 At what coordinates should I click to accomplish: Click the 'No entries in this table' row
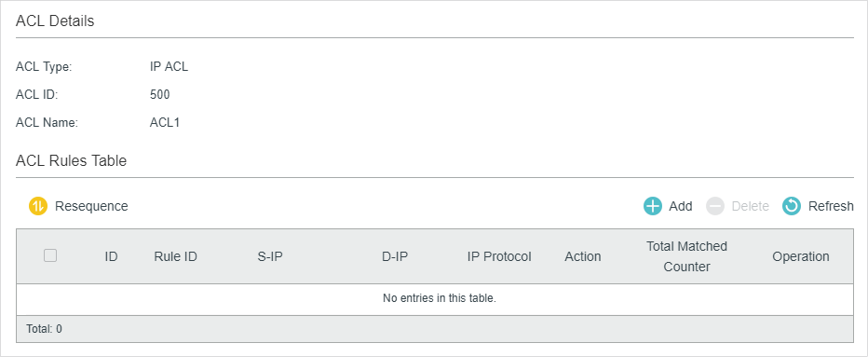click(x=435, y=298)
